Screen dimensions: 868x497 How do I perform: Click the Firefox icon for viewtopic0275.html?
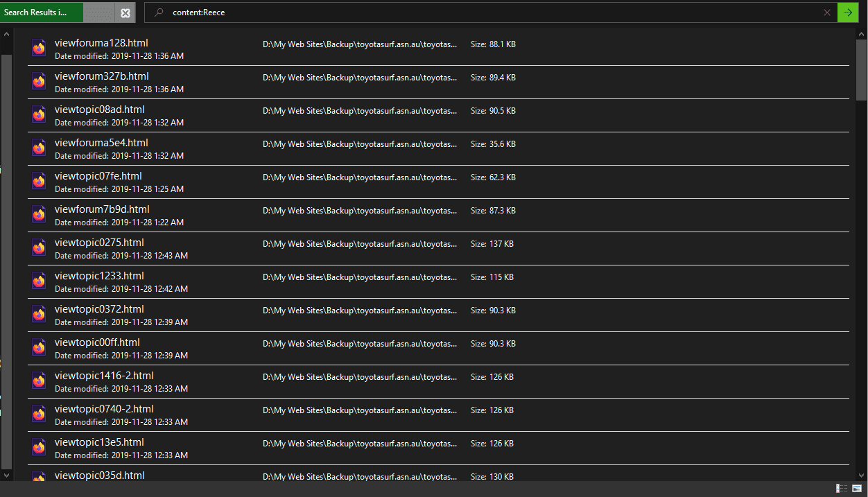39,247
